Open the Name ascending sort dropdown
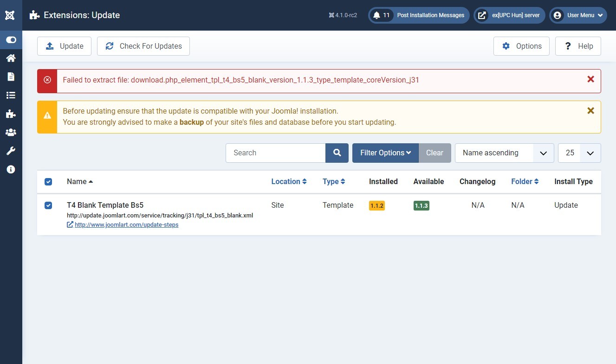Viewport: 616px width, 364px height. (x=505, y=153)
